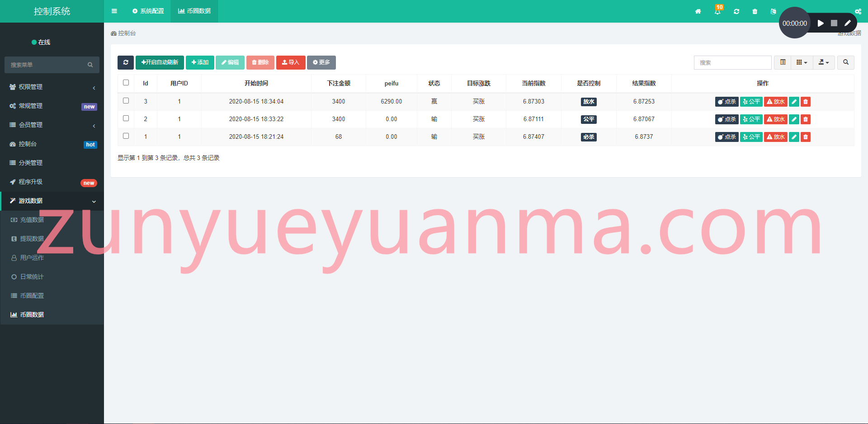Toggle the card view list icon
868x424 pixels.
click(783, 62)
